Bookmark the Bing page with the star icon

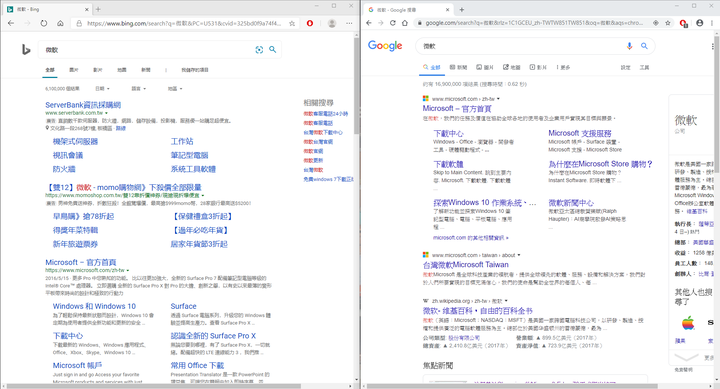point(292,23)
